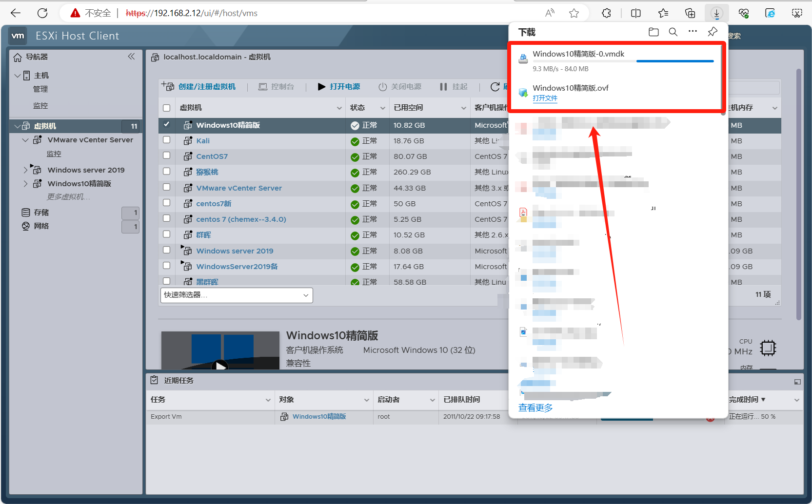The height and width of the screenshot is (504, 812).
Task: Add this page to favorites star
Action: tap(574, 13)
